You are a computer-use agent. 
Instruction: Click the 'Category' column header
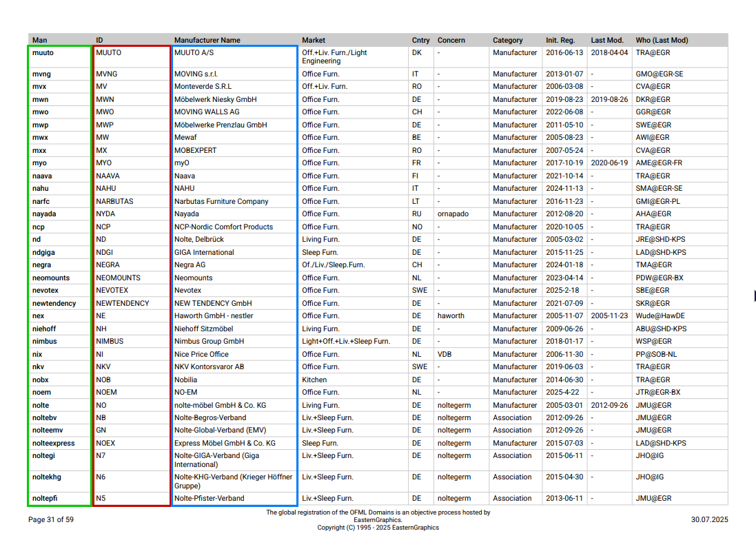coord(507,40)
